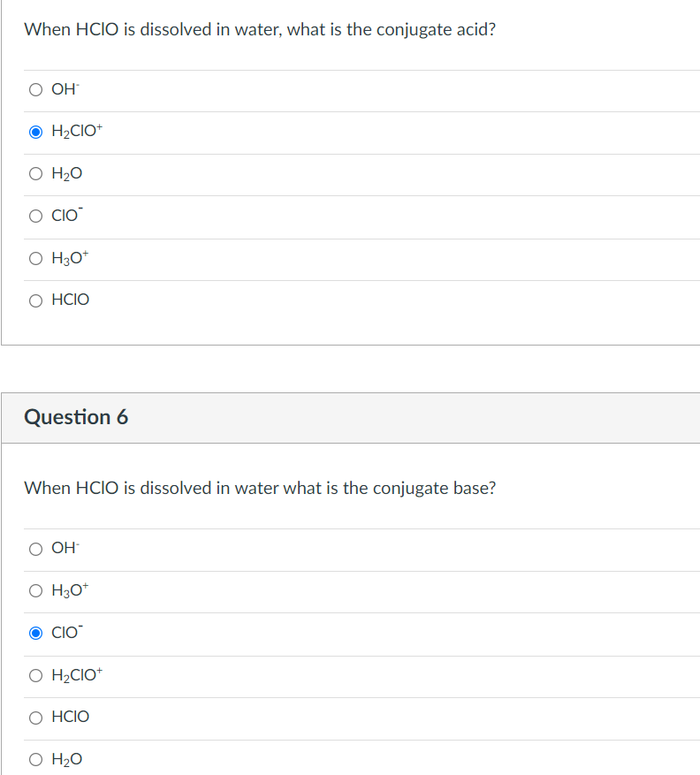Click the conjugate base question text
The width and height of the screenshot is (700, 775).
click(x=260, y=489)
